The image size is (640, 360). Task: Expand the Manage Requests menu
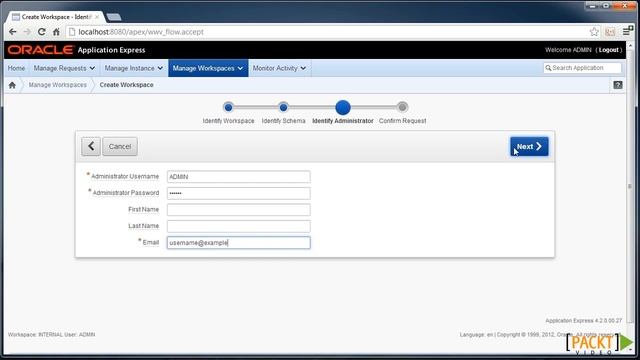point(64,68)
